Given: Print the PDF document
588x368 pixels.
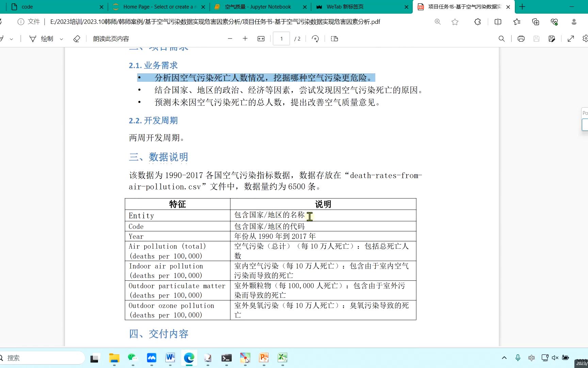Looking at the screenshot, I should [521, 39].
